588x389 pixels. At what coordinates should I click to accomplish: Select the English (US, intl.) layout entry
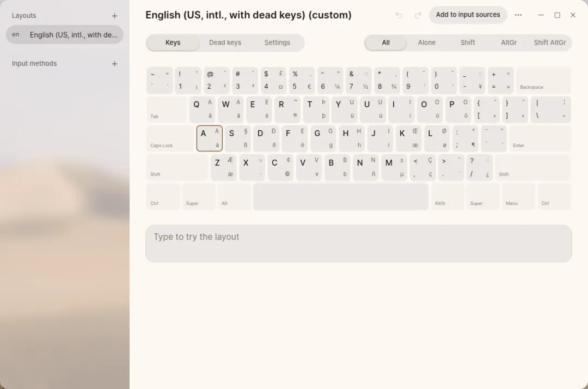(65, 34)
